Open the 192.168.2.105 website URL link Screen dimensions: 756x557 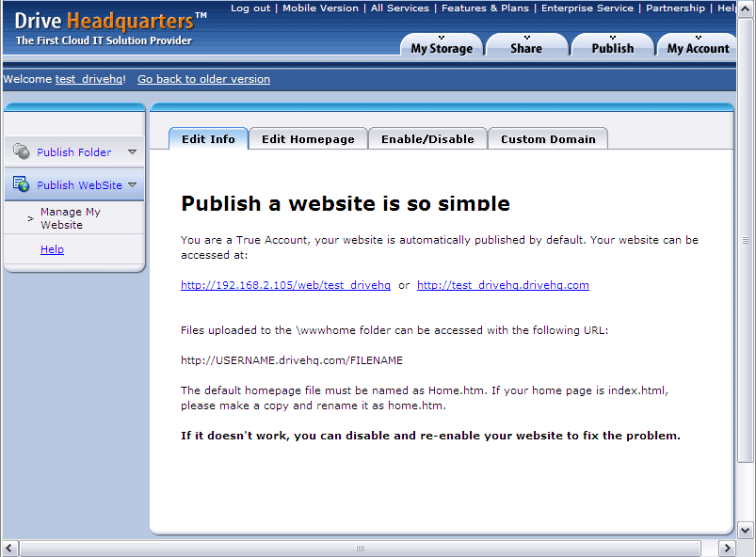(x=285, y=285)
